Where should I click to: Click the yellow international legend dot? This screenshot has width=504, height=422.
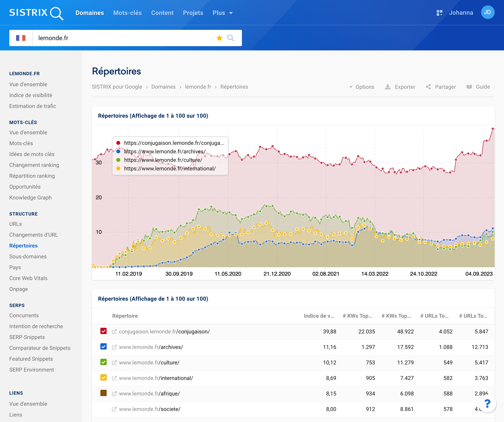(x=118, y=168)
